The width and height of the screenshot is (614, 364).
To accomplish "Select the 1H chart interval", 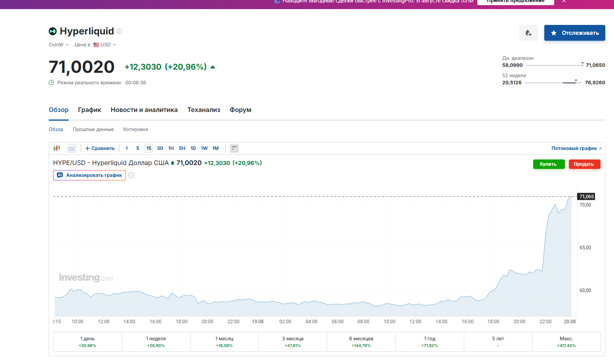I will [x=171, y=148].
